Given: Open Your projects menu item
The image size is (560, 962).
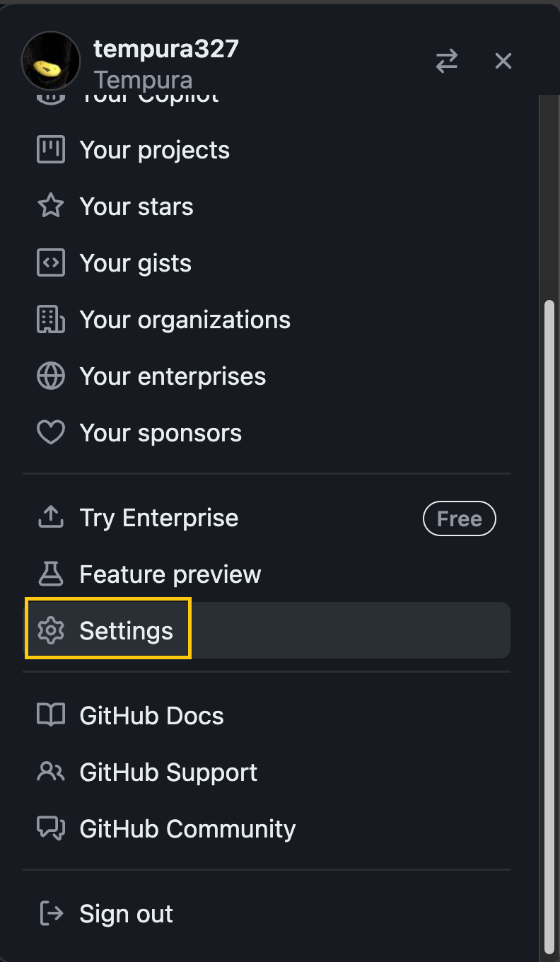Looking at the screenshot, I should [x=154, y=150].
